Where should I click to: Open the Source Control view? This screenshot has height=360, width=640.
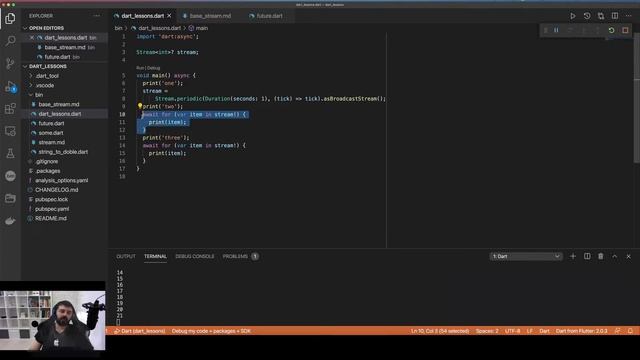[10, 63]
